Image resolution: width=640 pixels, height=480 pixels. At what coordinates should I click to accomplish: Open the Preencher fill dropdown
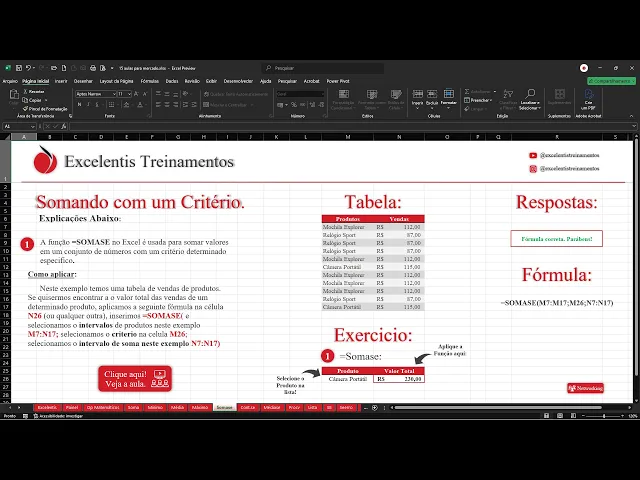478,100
